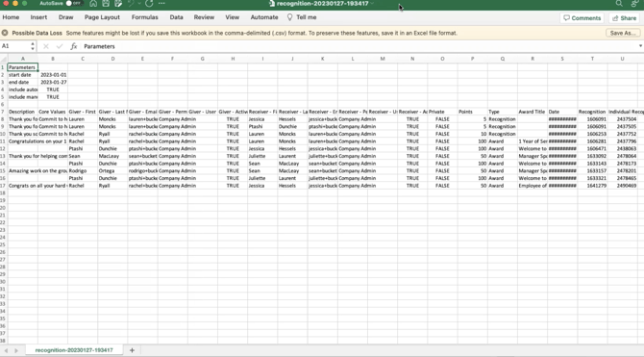
Task: Open the Data tab
Action: point(176,17)
